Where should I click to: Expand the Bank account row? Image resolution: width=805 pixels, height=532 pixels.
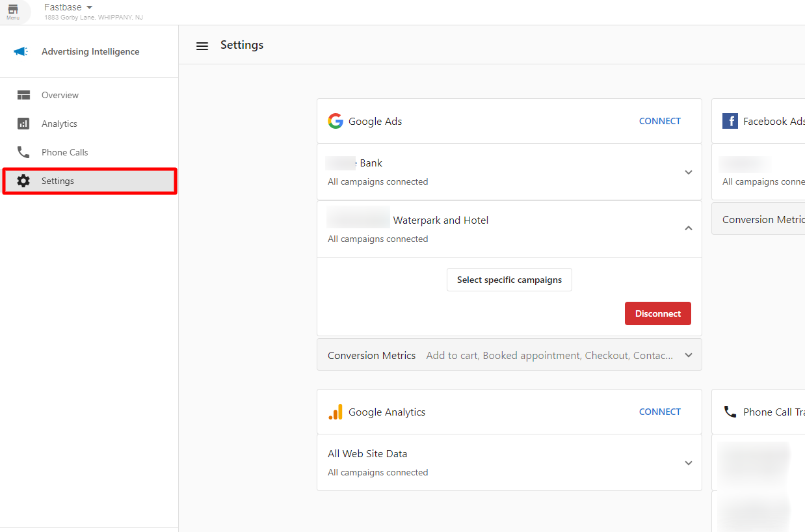(x=688, y=172)
